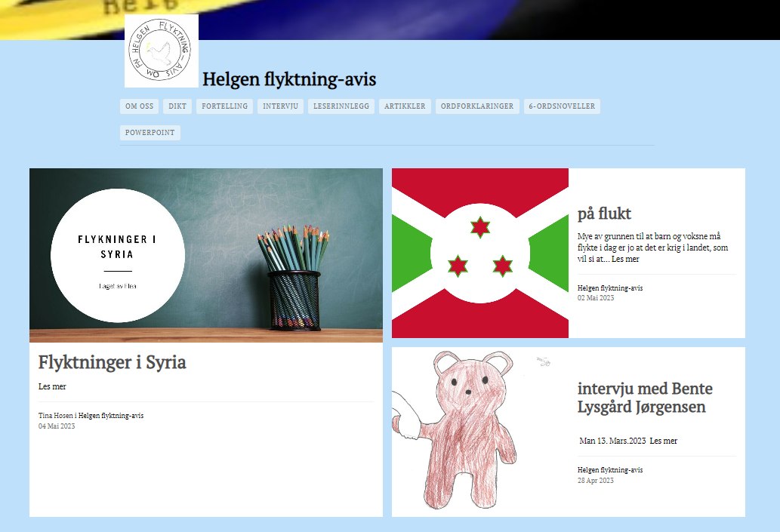The width and height of the screenshot is (780, 532).
Task: Click the Helgen flyktning-avis round logo
Action: (x=161, y=51)
